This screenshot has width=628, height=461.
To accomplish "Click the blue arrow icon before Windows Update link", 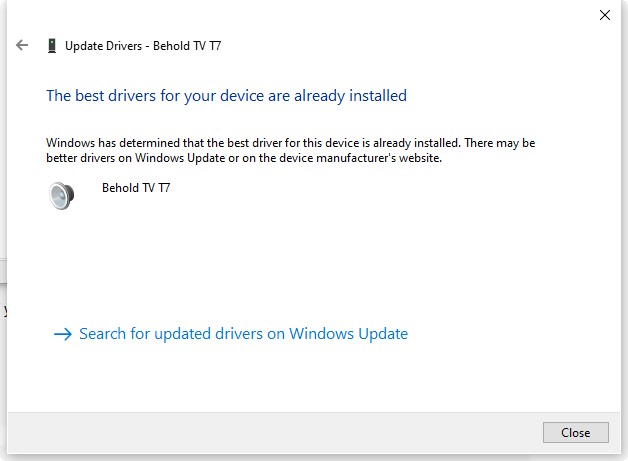I will [x=63, y=334].
